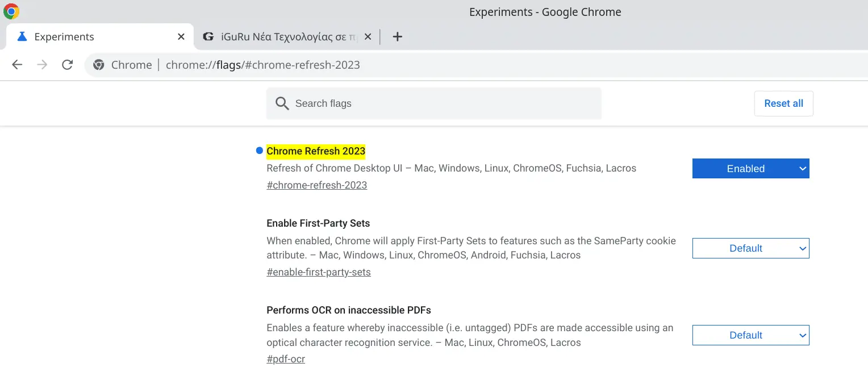Close the Experiments tab
This screenshot has height=384, width=868.
pyautogui.click(x=181, y=37)
